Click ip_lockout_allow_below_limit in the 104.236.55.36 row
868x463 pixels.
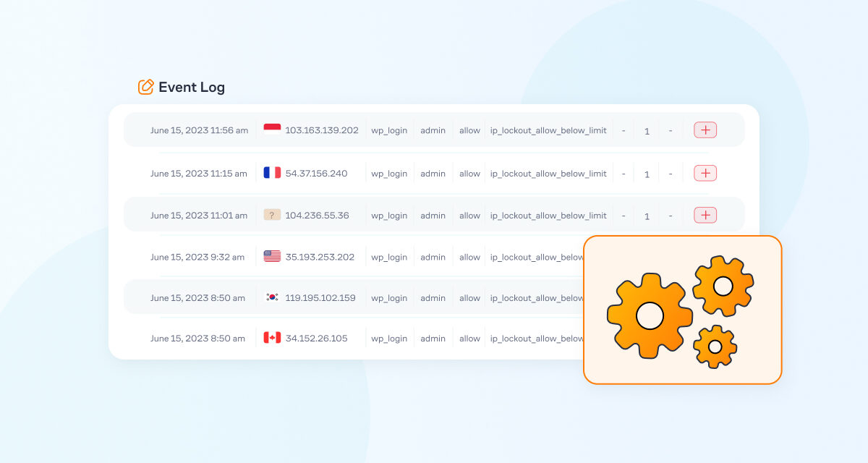[548, 216]
